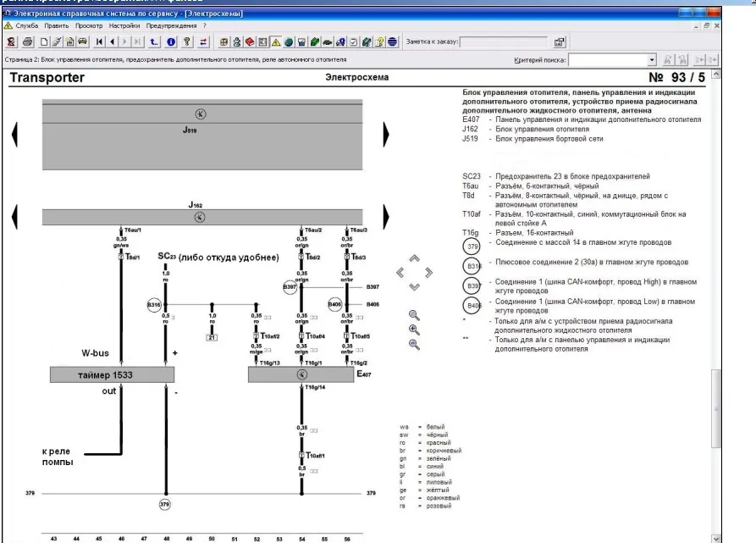Click right black arrow beside J162 block

(386, 217)
